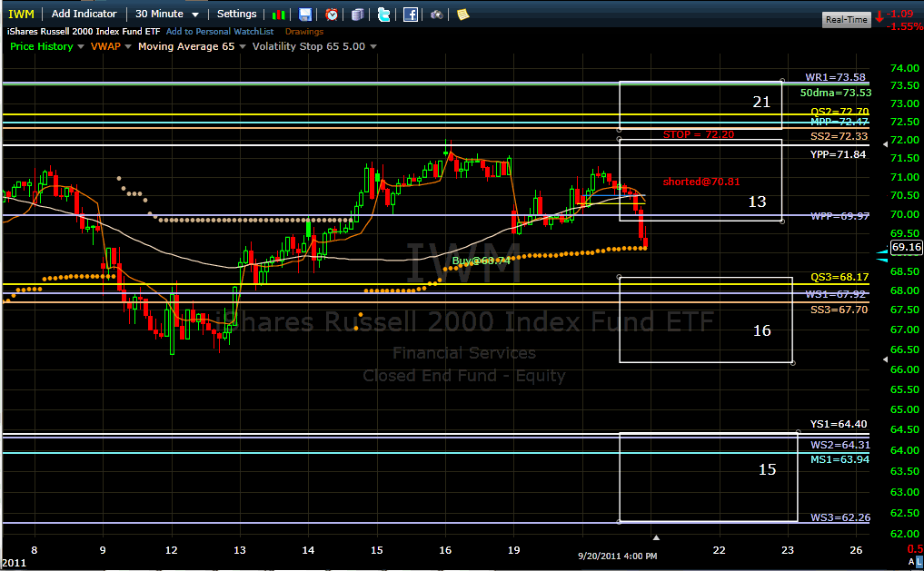Click the current price label 69.16
This screenshot has width=924, height=571.
907,247
